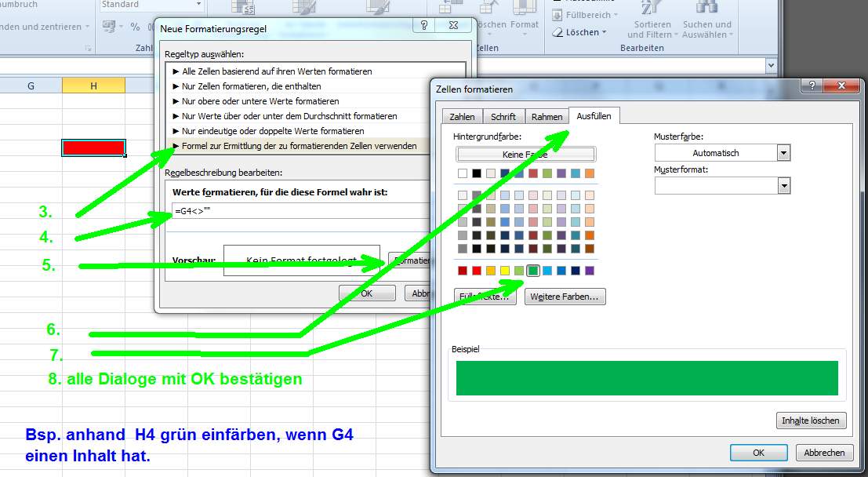
Task: Click the Suchen und Auswählen binoculars icon
Action: tap(706, 9)
